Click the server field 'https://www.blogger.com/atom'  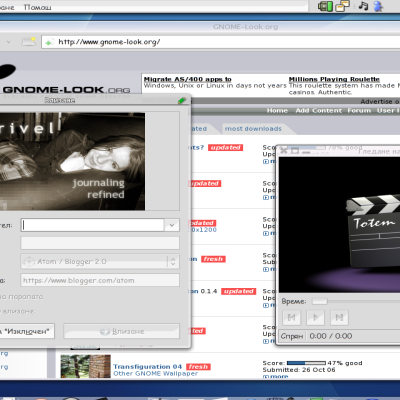tap(100, 280)
